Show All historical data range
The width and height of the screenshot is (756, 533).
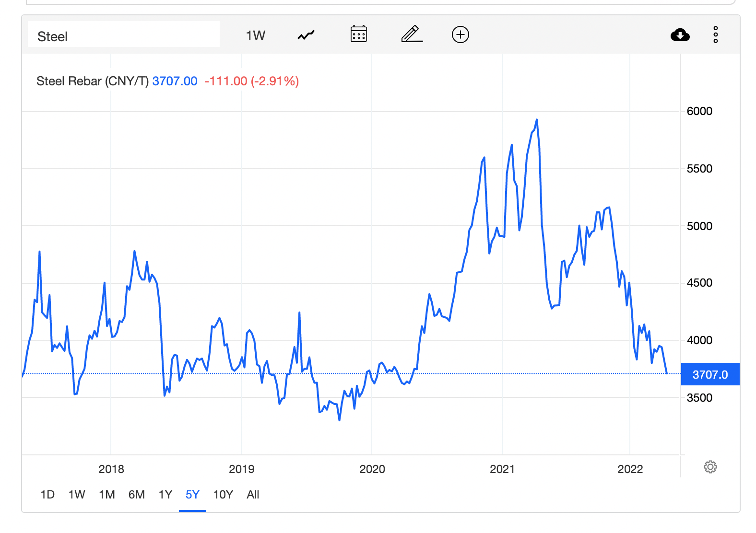pos(253,495)
